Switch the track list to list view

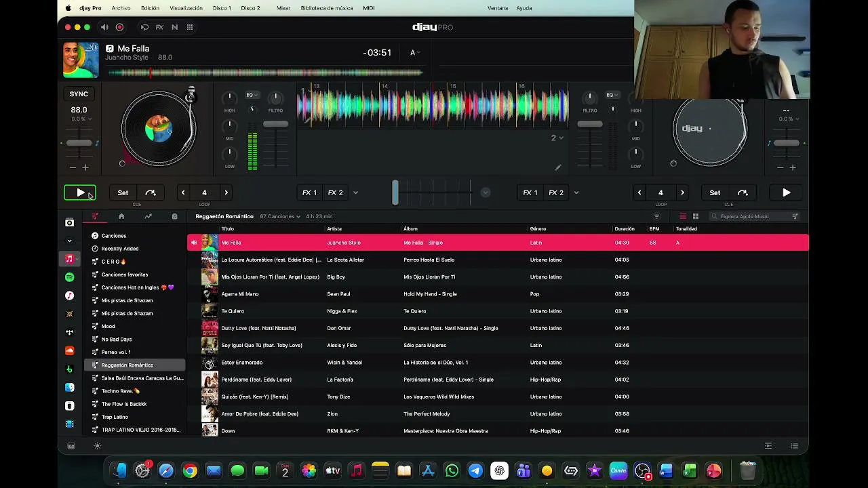click(683, 216)
